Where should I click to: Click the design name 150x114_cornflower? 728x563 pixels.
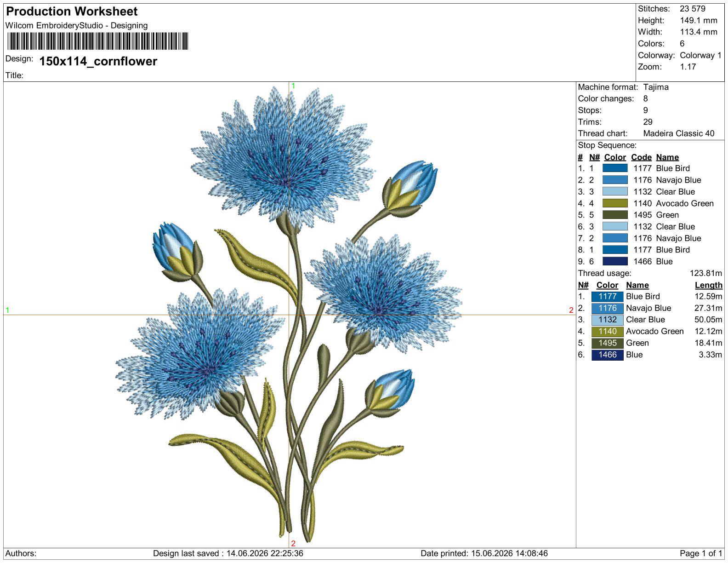tap(98, 61)
